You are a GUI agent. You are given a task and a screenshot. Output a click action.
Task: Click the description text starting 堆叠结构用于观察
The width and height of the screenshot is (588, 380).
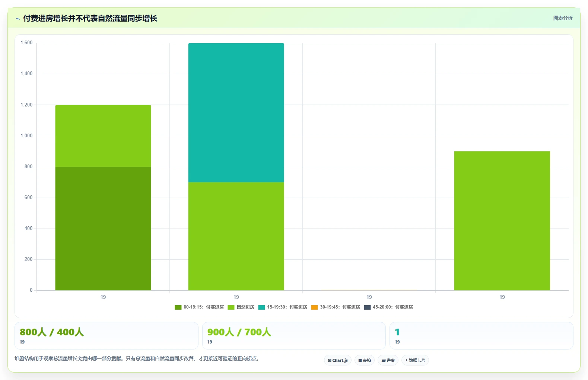click(137, 358)
